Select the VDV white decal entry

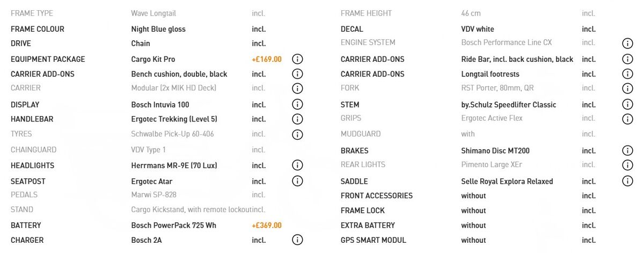click(478, 29)
